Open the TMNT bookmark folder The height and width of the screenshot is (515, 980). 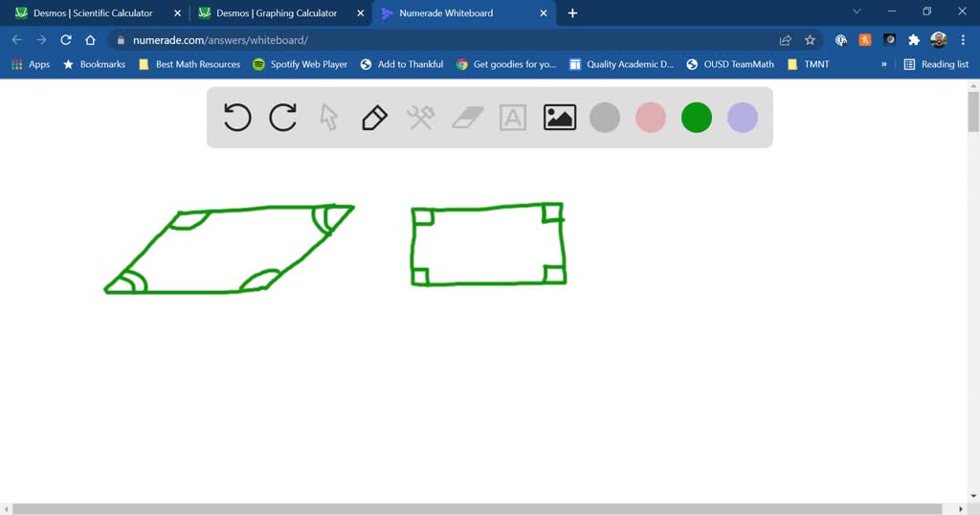809,64
